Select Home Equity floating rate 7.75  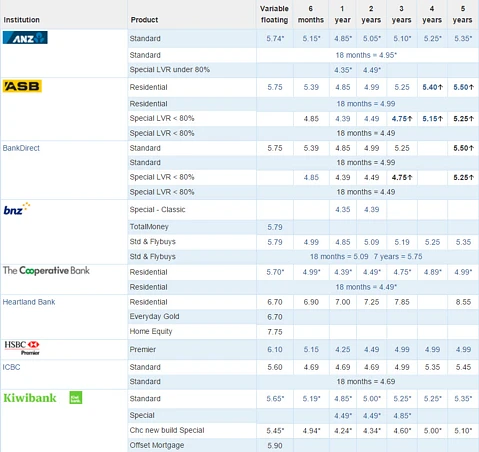275,332
